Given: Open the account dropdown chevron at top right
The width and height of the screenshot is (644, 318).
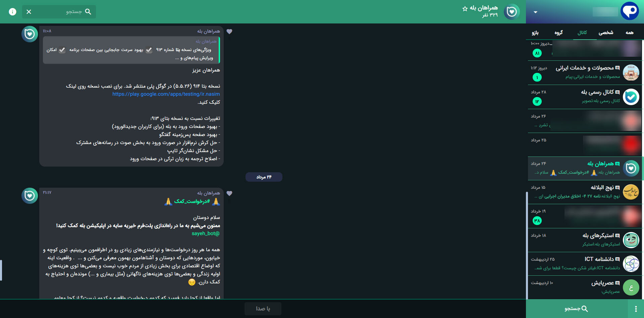Looking at the screenshot, I should (x=536, y=12).
